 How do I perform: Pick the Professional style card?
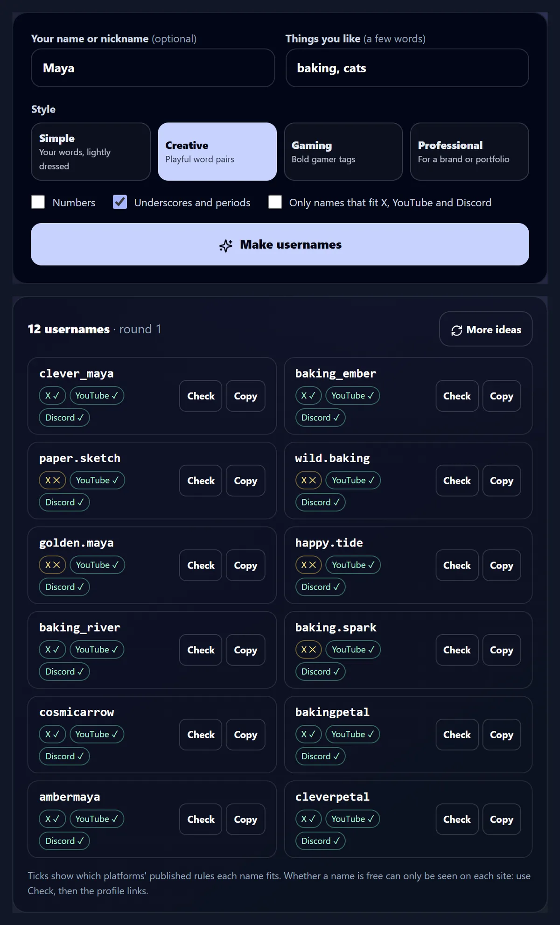(x=469, y=152)
